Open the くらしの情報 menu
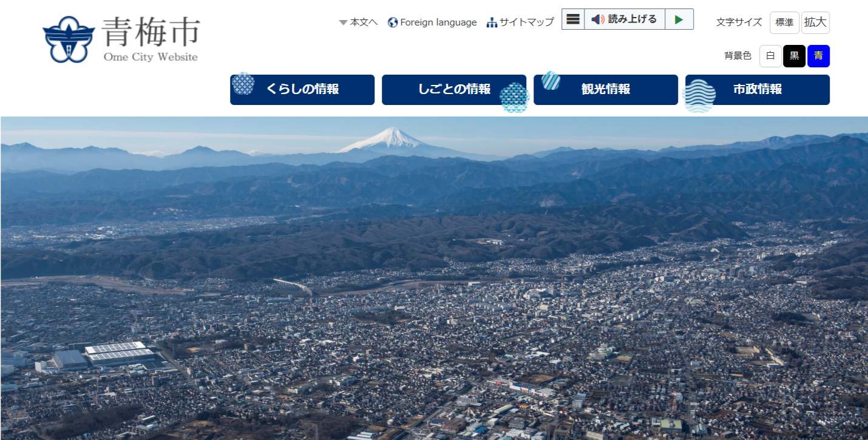 tap(302, 90)
